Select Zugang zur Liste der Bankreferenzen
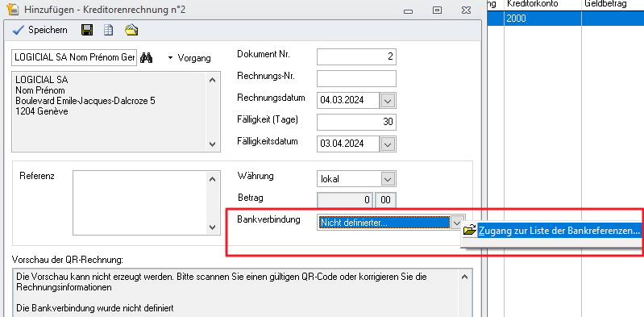 (559, 231)
